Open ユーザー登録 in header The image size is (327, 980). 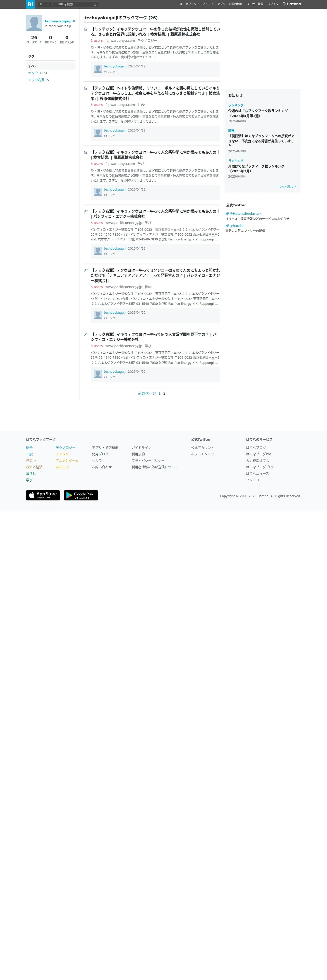[255, 4]
